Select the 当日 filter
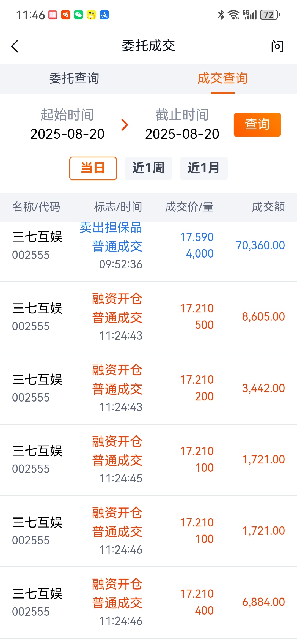Screen dimensions: 297x644 point(93,168)
